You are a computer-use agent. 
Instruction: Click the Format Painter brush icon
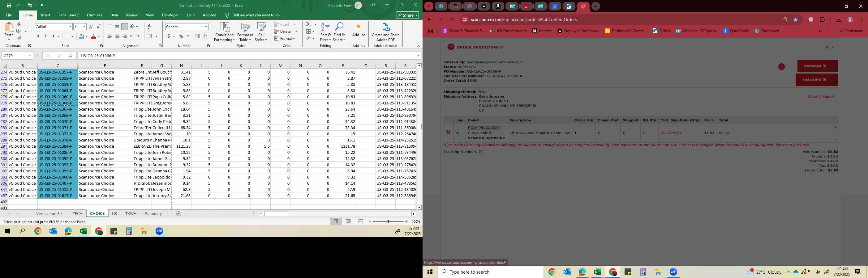pos(19,38)
